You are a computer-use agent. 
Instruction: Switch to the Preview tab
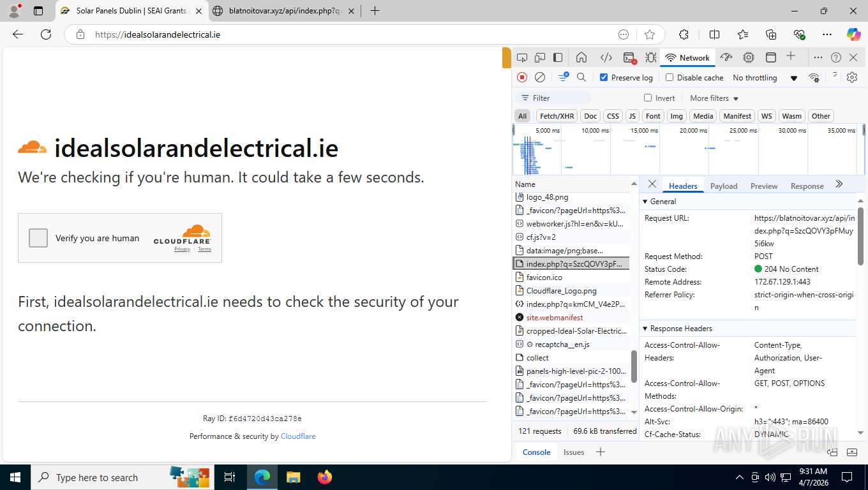coord(764,186)
